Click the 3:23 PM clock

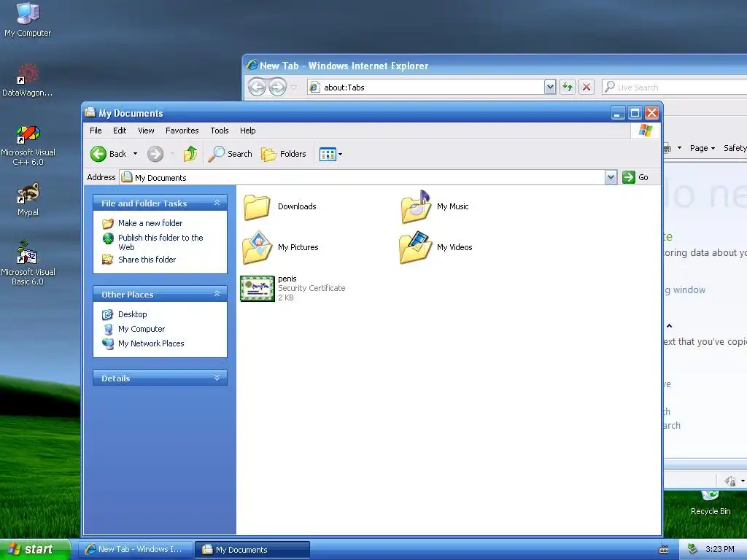(719, 549)
